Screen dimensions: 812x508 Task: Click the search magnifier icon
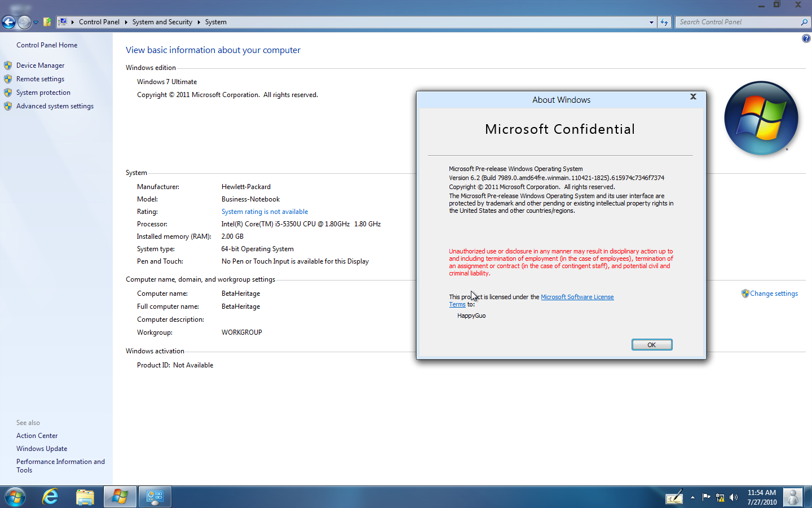click(x=804, y=22)
